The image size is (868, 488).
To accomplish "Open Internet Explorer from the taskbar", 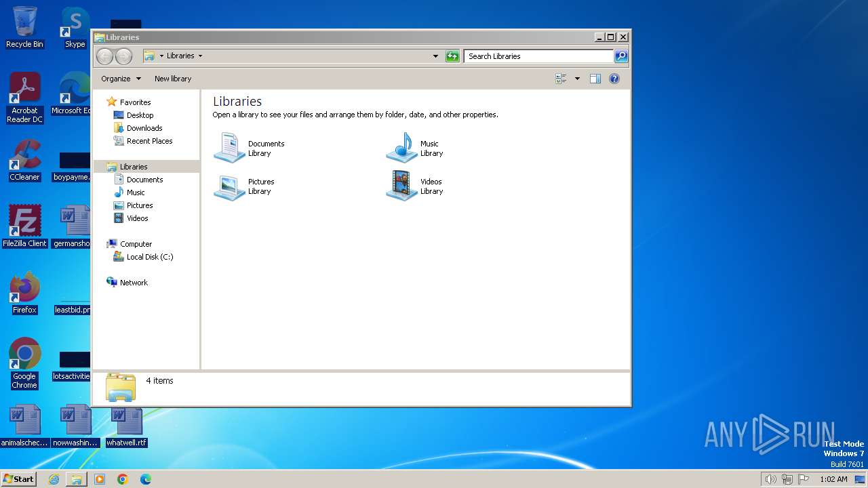I will coord(54,479).
